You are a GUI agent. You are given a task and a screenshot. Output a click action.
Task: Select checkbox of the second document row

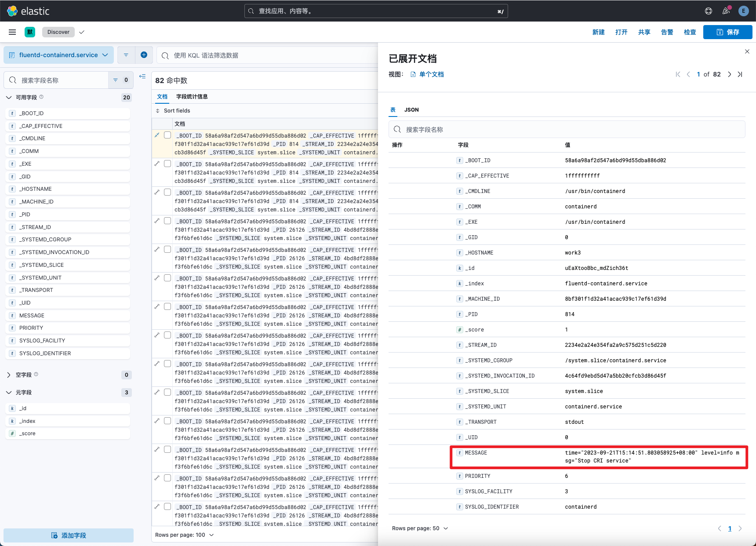pyautogui.click(x=167, y=164)
